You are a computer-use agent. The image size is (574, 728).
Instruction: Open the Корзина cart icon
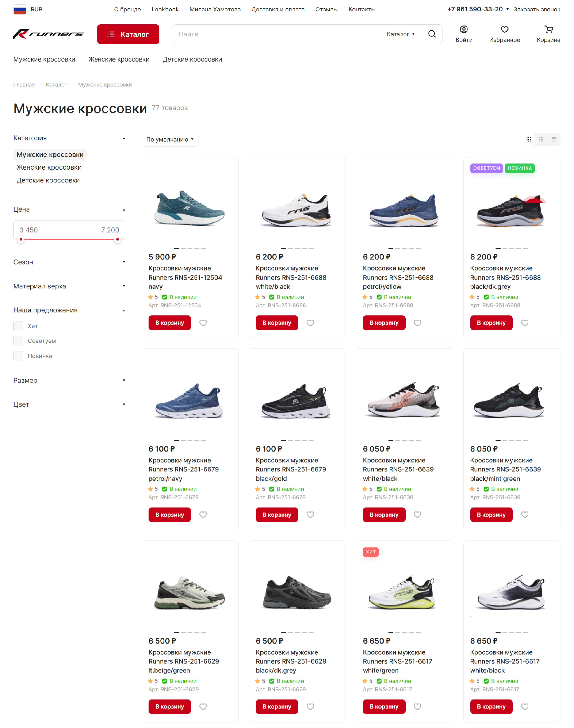(549, 30)
